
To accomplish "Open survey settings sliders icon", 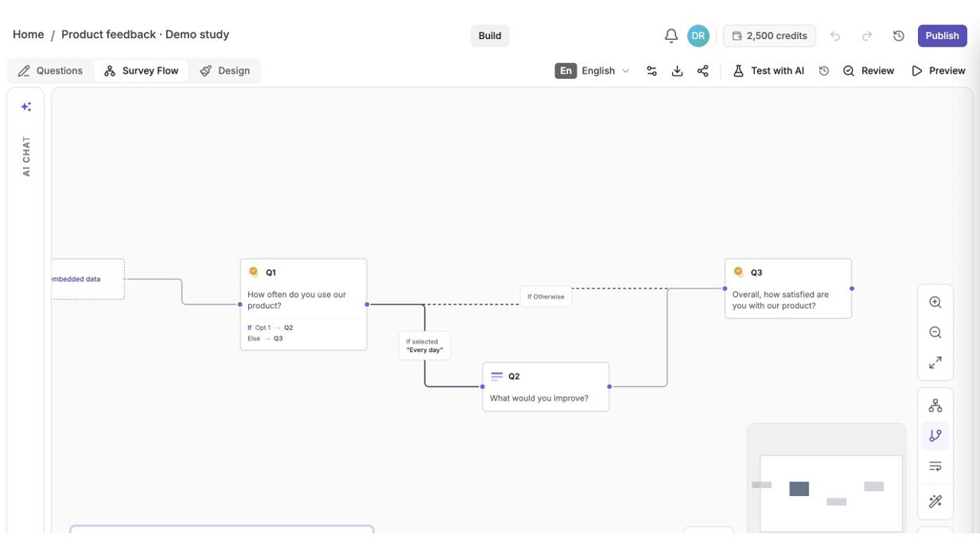I will pos(652,70).
